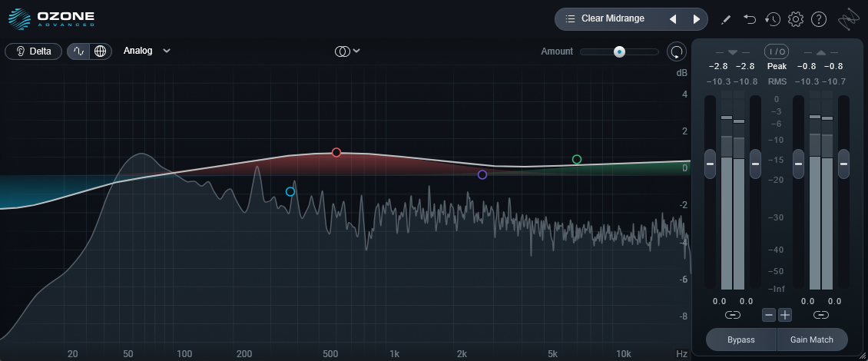Click the minus meter zoom button

coord(769,315)
